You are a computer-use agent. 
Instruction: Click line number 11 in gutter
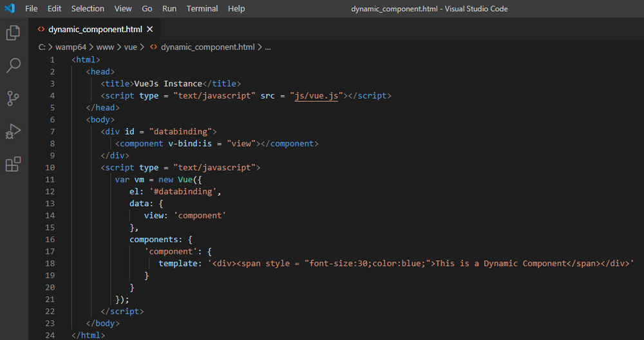click(50, 180)
